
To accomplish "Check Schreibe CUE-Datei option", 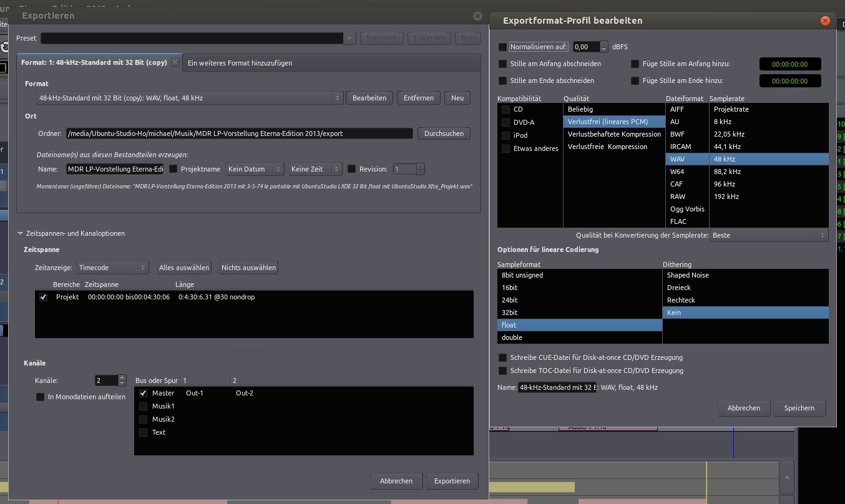I will coord(503,357).
